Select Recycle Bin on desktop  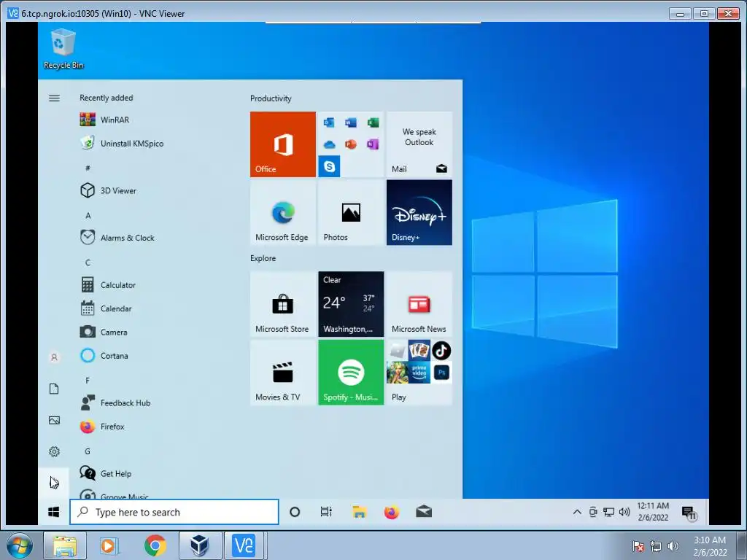tap(63, 49)
